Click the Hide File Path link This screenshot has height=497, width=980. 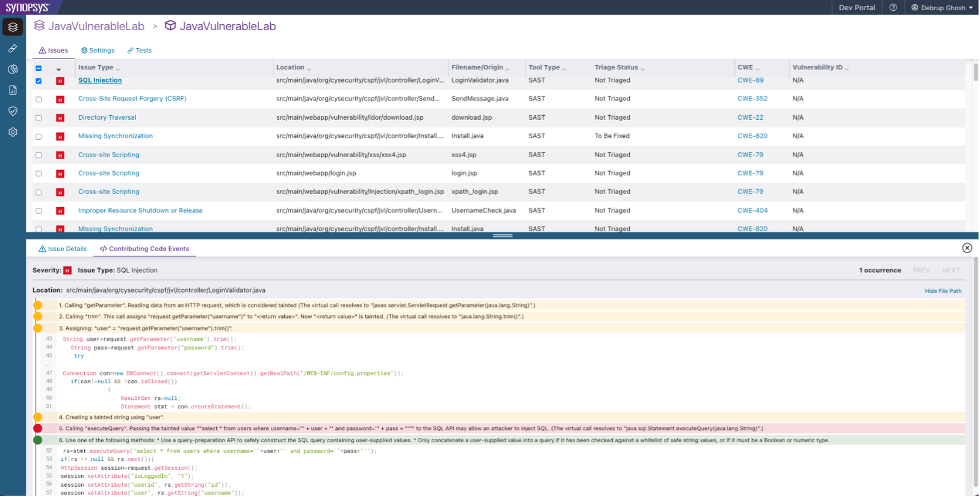click(x=943, y=291)
